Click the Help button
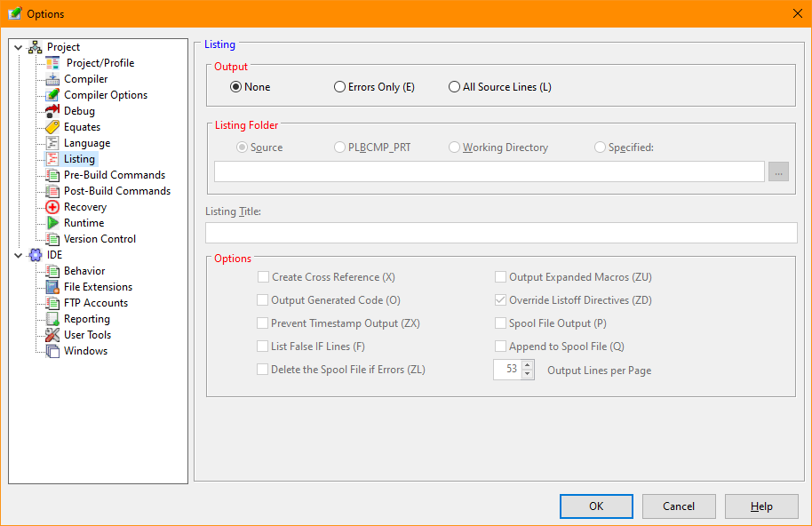The height and width of the screenshot is (526, 812). [x=761, y=506]
